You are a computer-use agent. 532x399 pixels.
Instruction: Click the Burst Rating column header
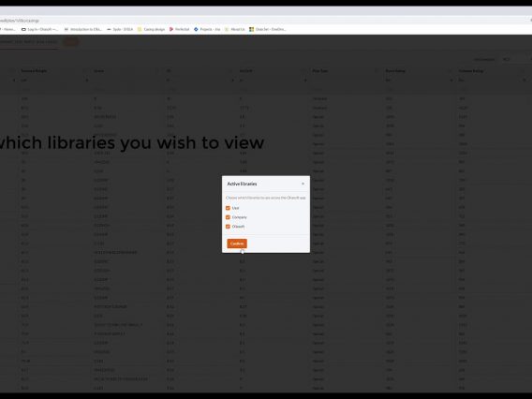[x=395, y=71]
